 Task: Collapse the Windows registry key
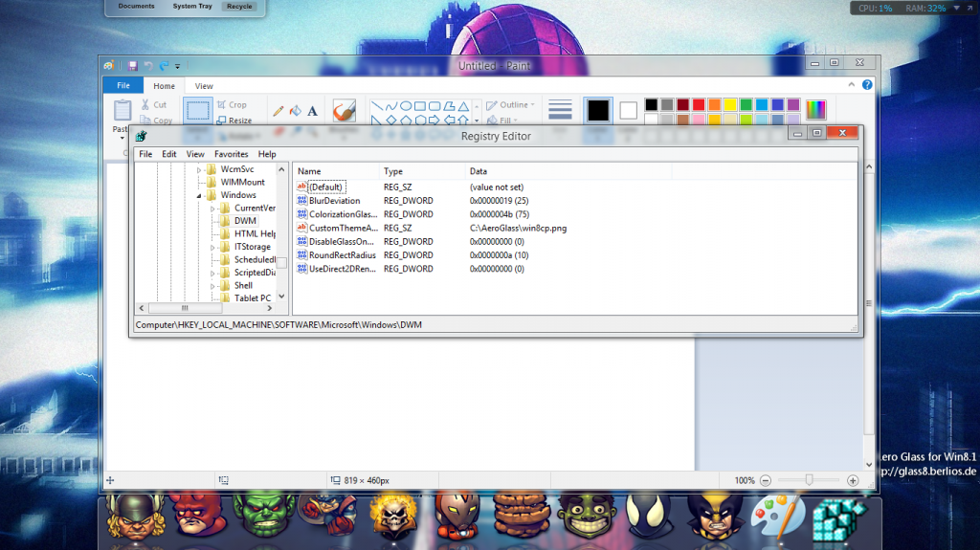[x=200, y=195]
